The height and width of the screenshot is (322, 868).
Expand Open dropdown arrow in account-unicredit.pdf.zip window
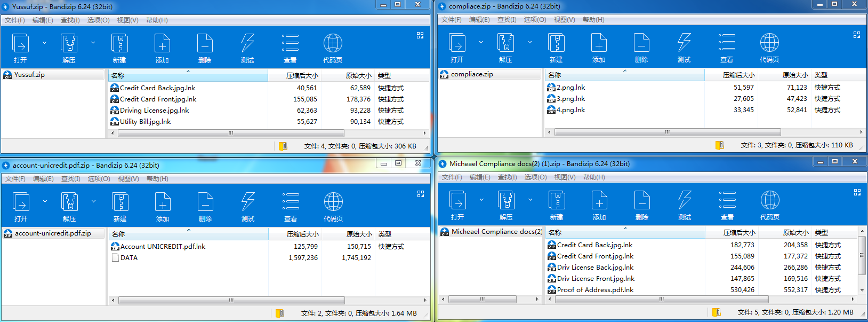tap(45, 201)
